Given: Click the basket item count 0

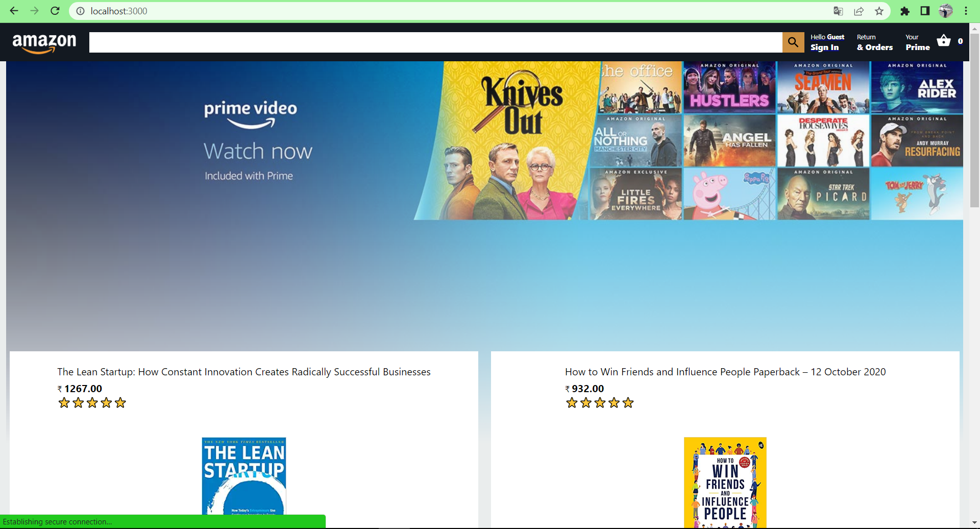Looking at the screenshot, I should pos(960,41).
